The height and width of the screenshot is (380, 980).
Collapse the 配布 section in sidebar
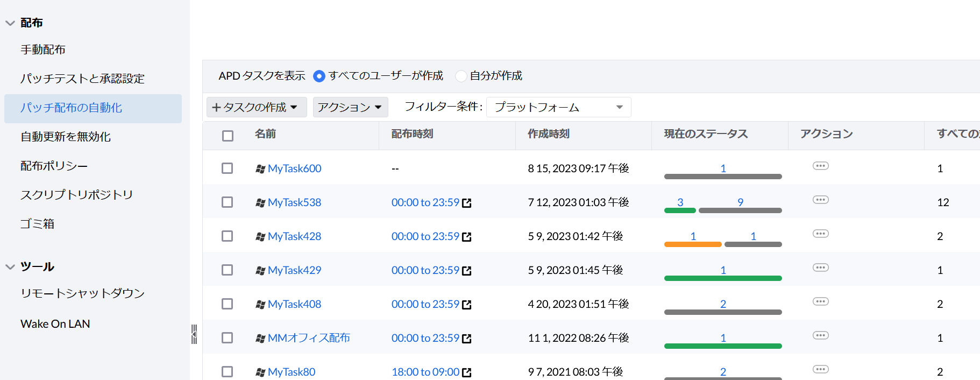(x=10, y=23)
